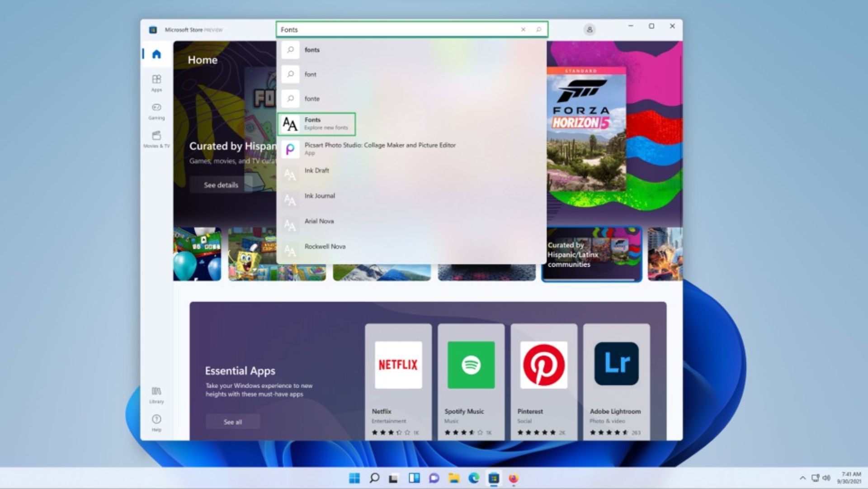Click See all in Essential Apps
This screenshot has width=868, height=489.
tap(233, 422)
